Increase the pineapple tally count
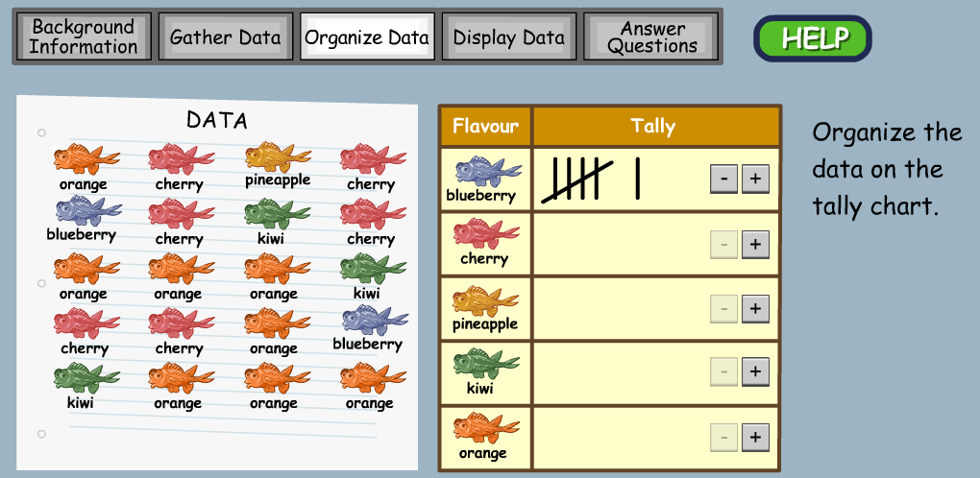This screenshot has width=980, height=478. pos(755,308)
